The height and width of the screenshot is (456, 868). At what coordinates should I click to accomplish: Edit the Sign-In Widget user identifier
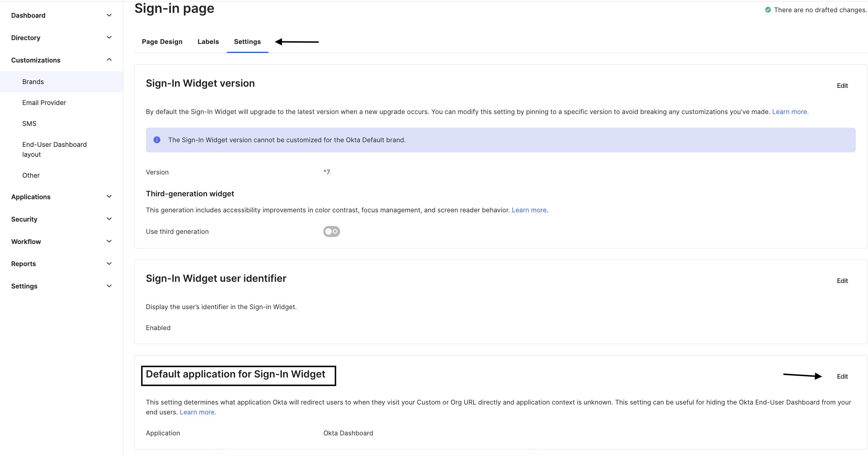(x=842, y=281)
